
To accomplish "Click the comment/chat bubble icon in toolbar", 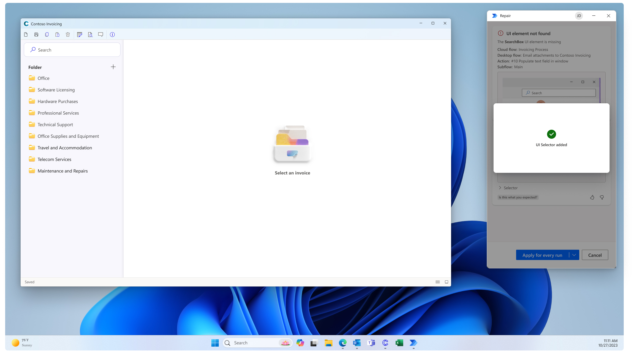I will [101, 34].
